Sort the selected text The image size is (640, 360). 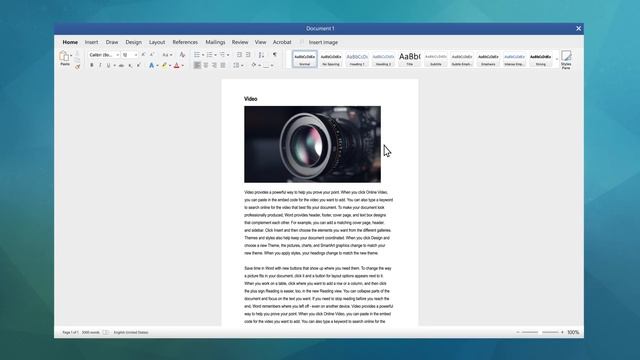[x=261, y=55]
